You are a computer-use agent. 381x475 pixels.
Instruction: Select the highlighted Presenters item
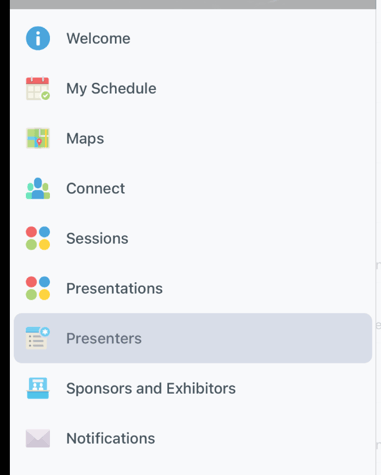tap(193, 338)
